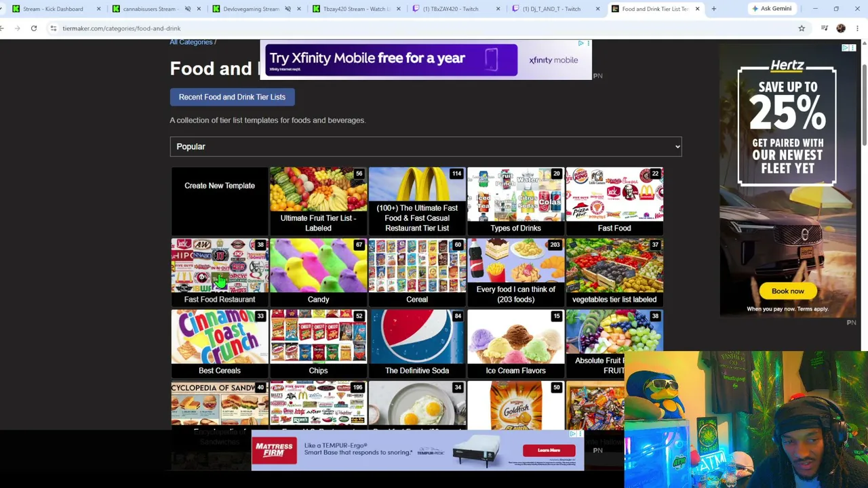Screen dimensions: 868x488
Task: Open the Candy template
Action: click(318, 272)
